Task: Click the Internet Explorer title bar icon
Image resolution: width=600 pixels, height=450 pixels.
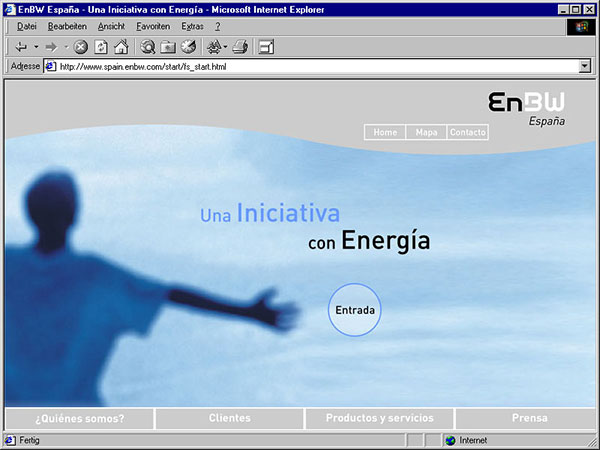Action: coord(10,10)
